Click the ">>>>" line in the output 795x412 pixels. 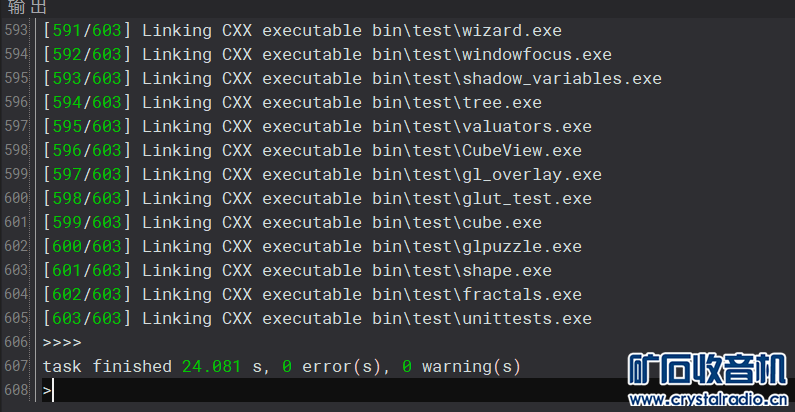(x=62, y=343)
